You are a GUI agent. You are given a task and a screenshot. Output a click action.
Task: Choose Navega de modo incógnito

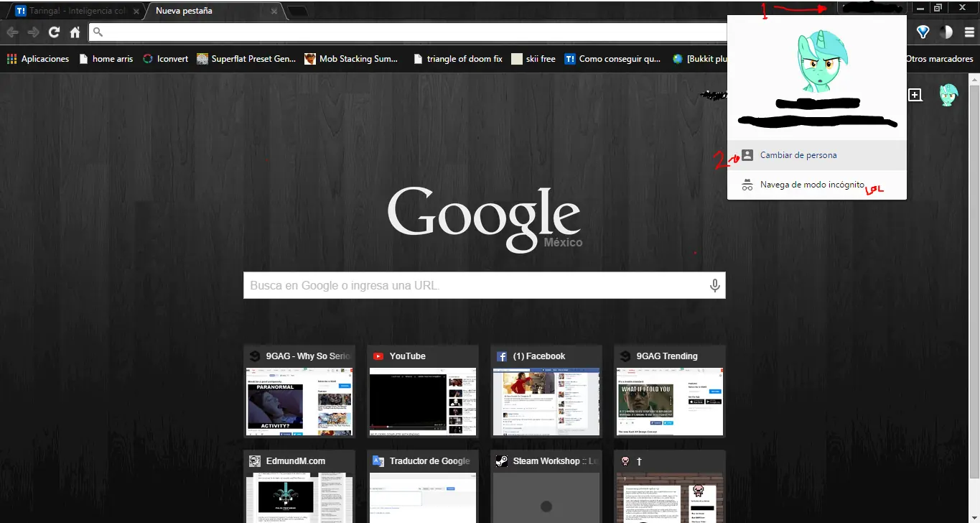point(816,185)
